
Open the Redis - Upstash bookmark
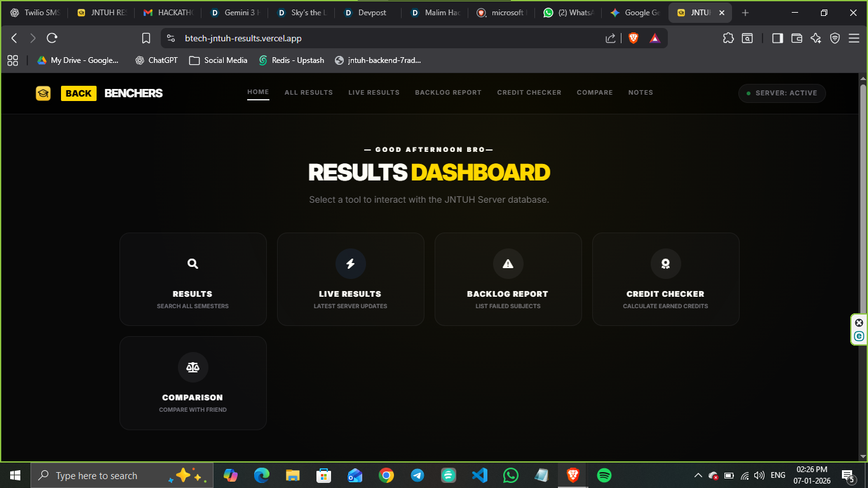pos(292,60)
